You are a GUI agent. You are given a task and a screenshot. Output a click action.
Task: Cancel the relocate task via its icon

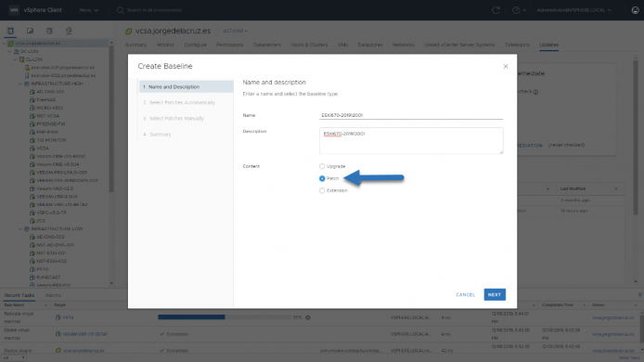pos(308,317)
